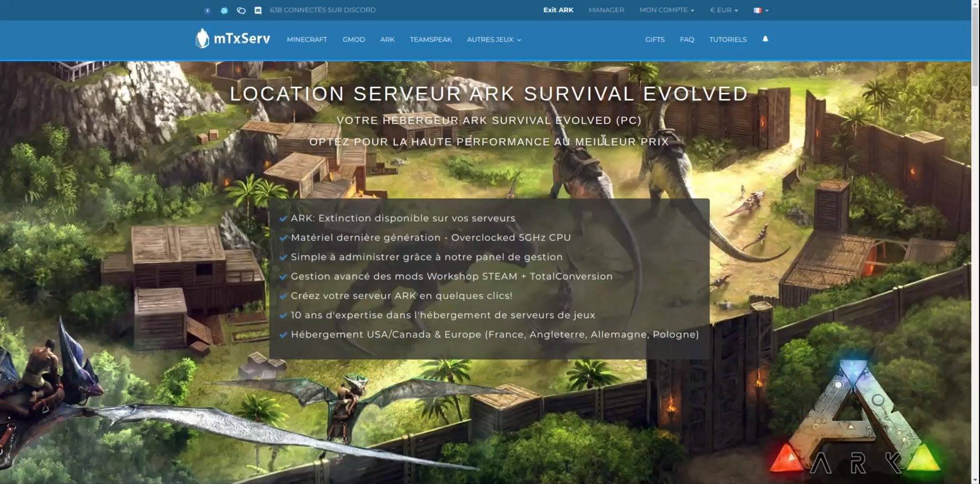
Task: Open the French flag language selector
Action: [x=761, y=10]
